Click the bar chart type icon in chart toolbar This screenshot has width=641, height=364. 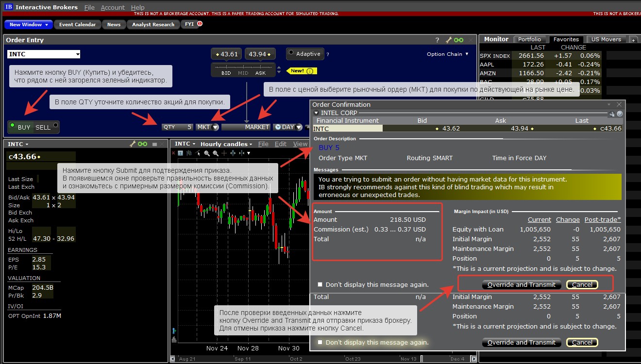[x=189, y=153]
